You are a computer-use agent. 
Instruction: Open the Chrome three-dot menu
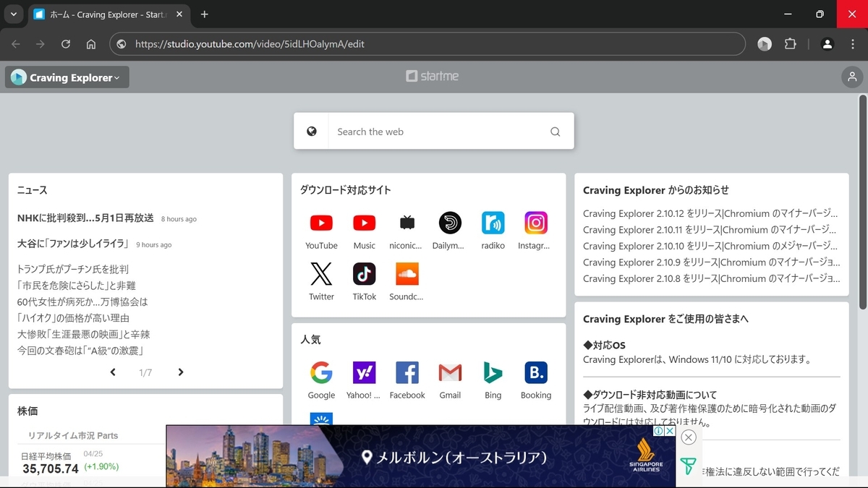[853, 44]
